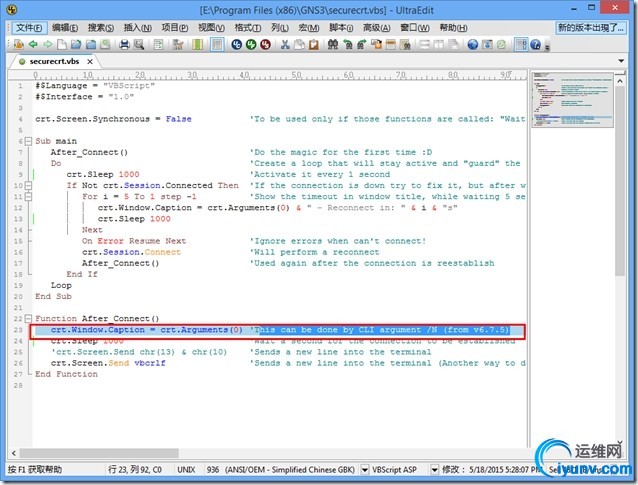Click the 行 23, 列 92 position indicator
The width and height of the screenshot is (638, 485).
(x=135, y=470)
